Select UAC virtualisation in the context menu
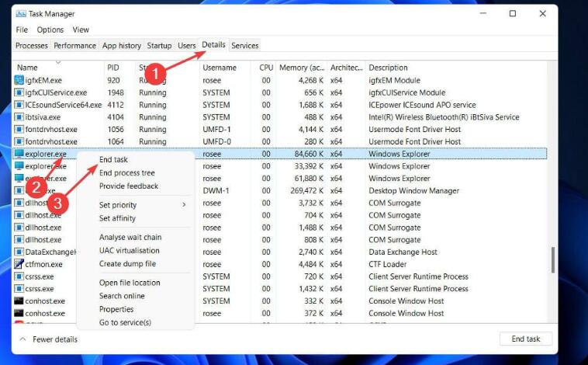 [130, 251]
